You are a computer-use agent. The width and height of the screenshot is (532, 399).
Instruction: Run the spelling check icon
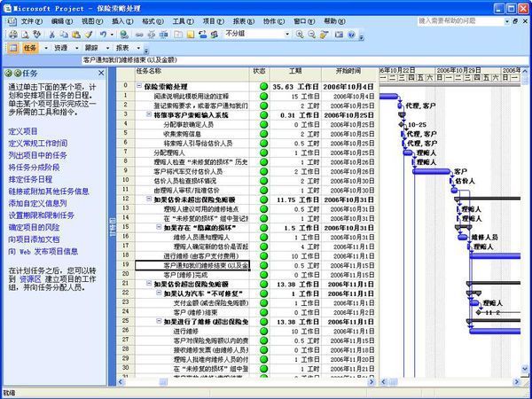36,35
